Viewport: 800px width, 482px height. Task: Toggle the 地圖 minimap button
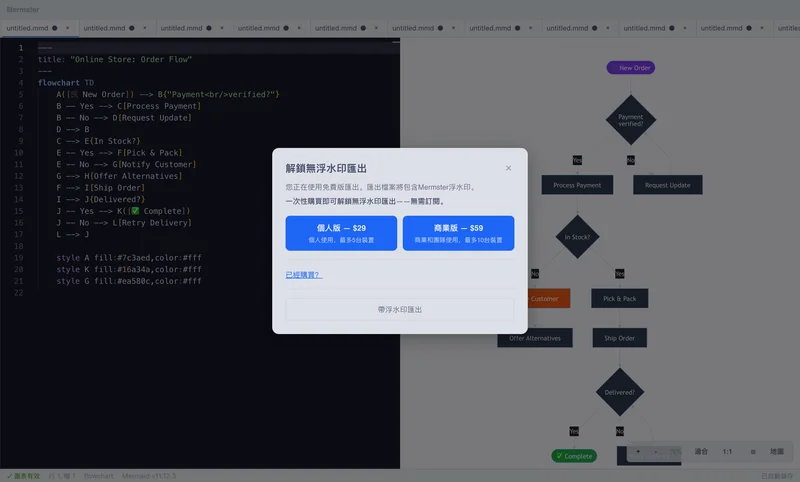[x=777, y=451]
